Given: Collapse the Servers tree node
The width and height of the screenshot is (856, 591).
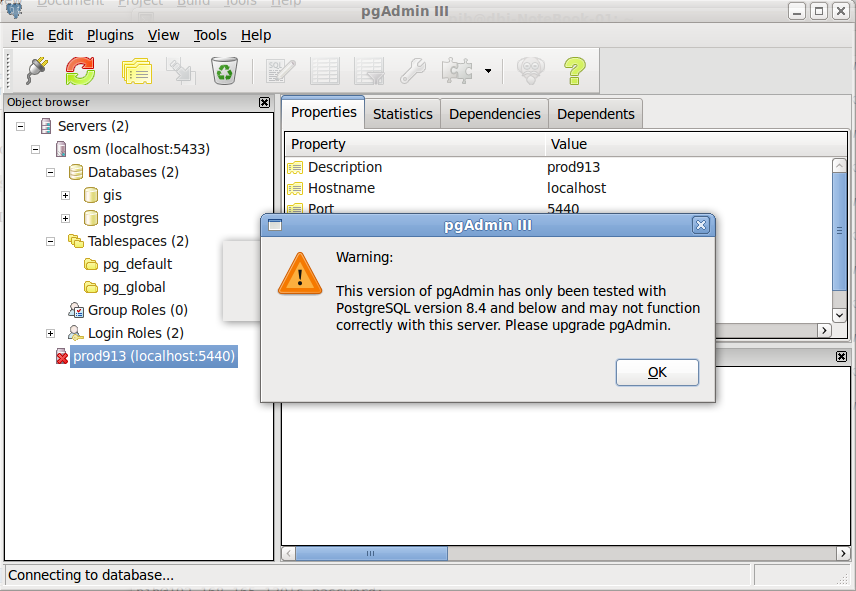Looking at the screenshot, I should point(20,126).
